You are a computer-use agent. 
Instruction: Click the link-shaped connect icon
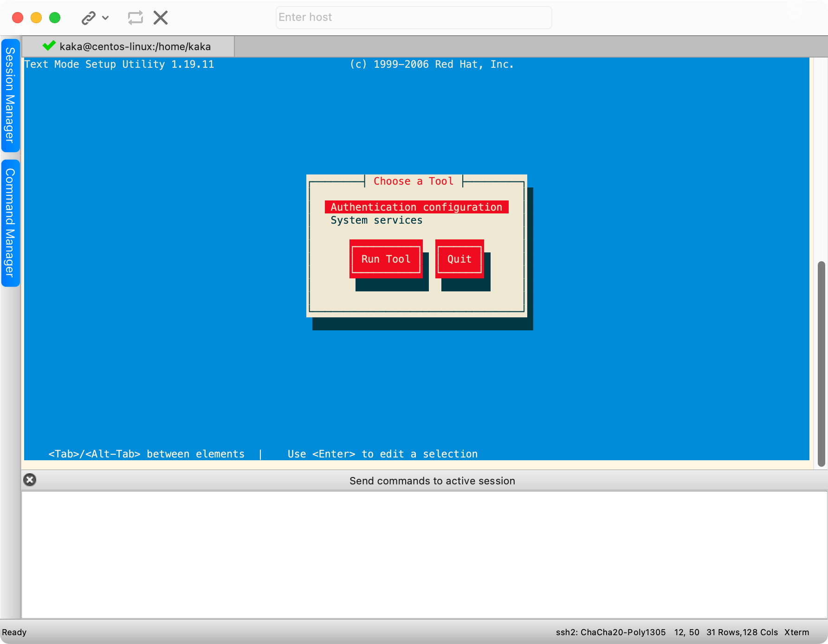click(88, 18)
